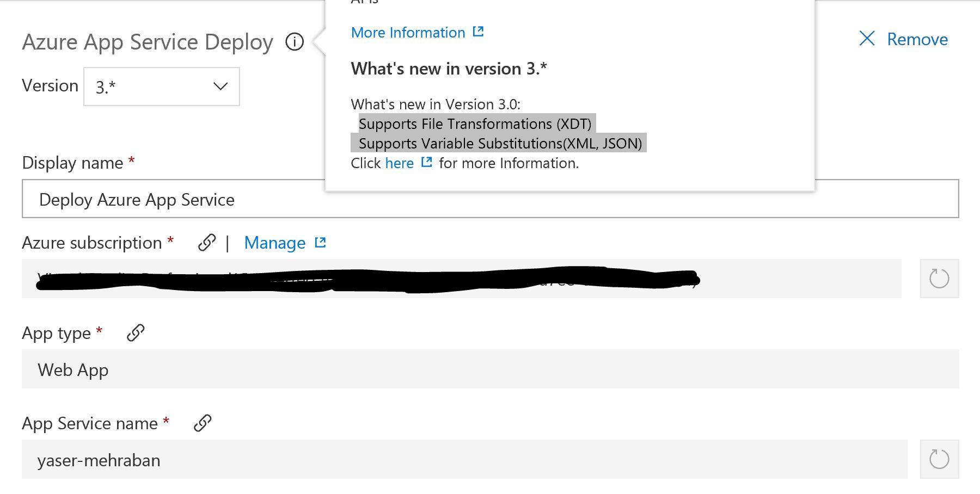Click the link icon beside Azure subscription

[x=207, y=243]
